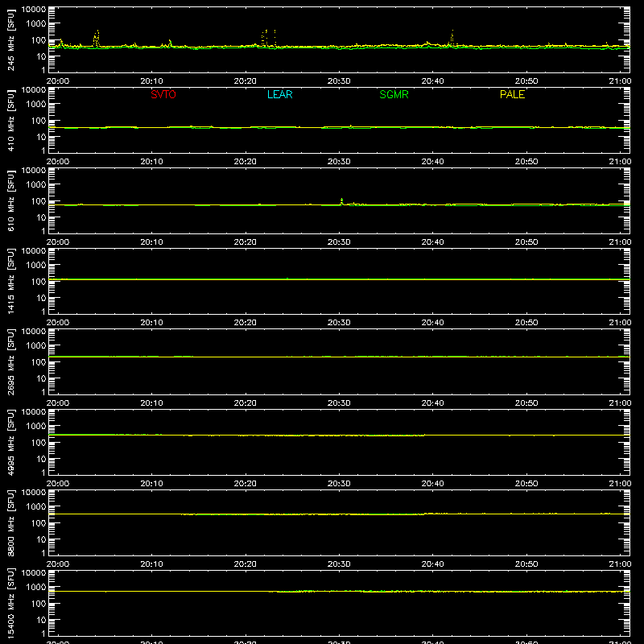Click '1000' y-tick on the 410 MHz plot
This screenshot has height=644, width=644.
point(36,105)
